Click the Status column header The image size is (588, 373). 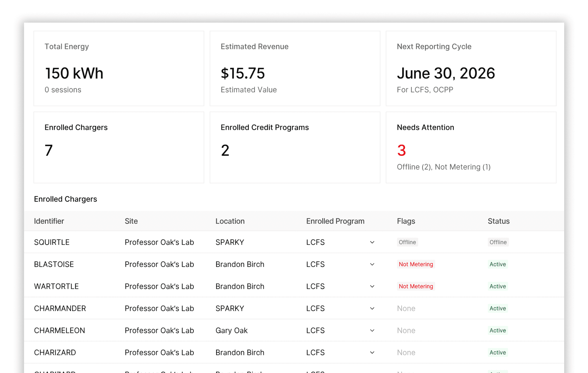pyautogui.click(x=498, y=221)
